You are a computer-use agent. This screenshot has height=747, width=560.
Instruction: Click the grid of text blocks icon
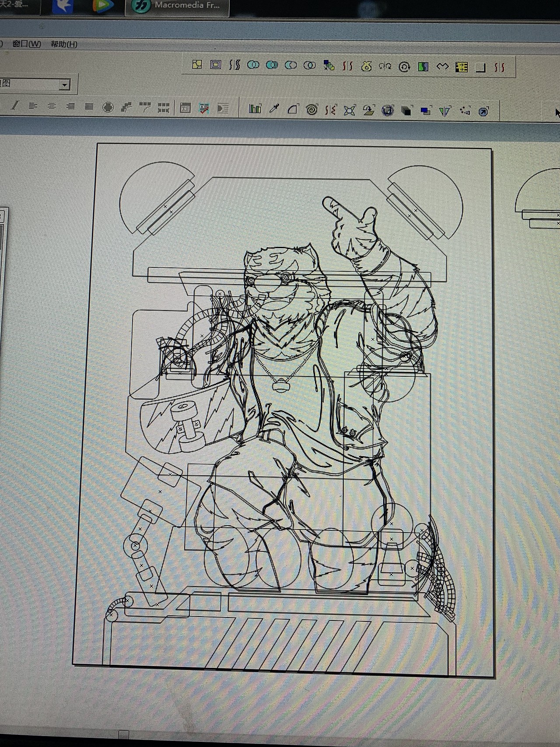click(x=164, y=108)
